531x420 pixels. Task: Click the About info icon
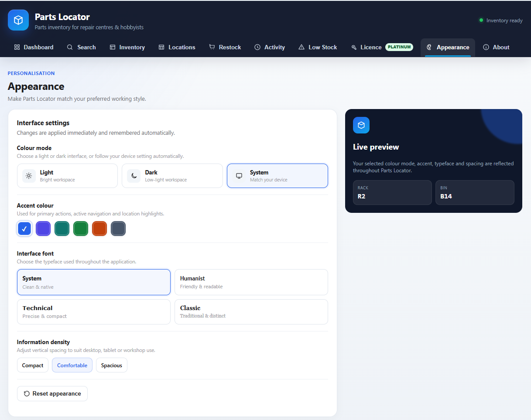pos(486,47)
